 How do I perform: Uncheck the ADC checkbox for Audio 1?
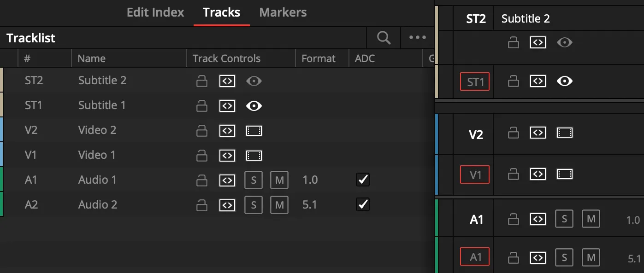pyautogui.click(x=363, y=180)
